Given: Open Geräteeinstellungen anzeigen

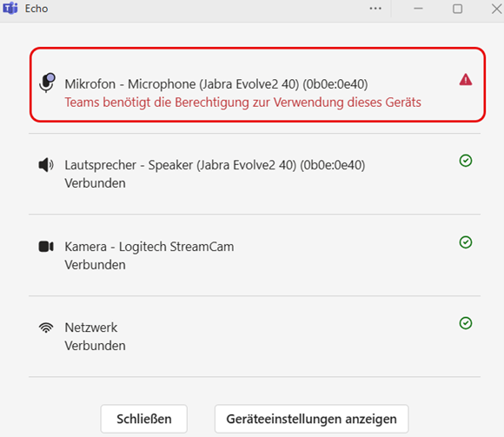Looking at the screenshot, I should point(311,419).
